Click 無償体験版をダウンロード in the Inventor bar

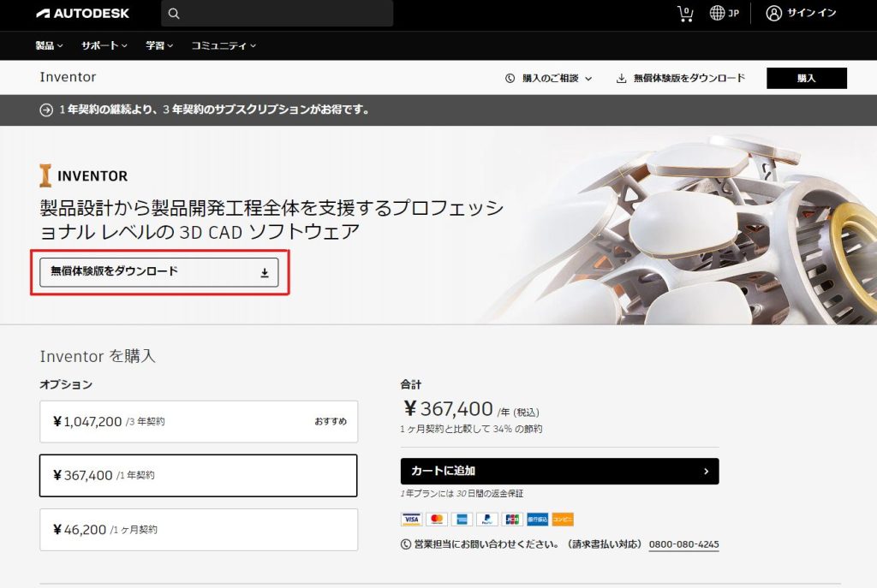coord(681,78)
